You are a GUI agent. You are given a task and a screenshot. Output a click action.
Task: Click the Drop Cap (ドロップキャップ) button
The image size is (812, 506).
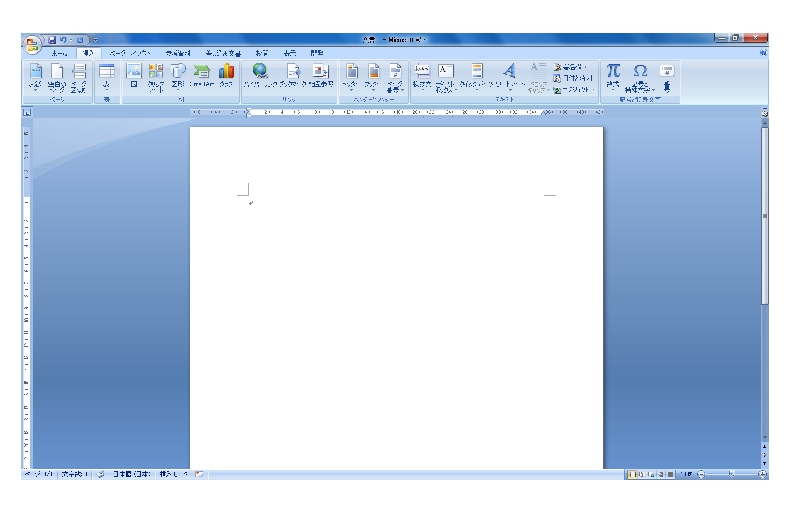538,78
